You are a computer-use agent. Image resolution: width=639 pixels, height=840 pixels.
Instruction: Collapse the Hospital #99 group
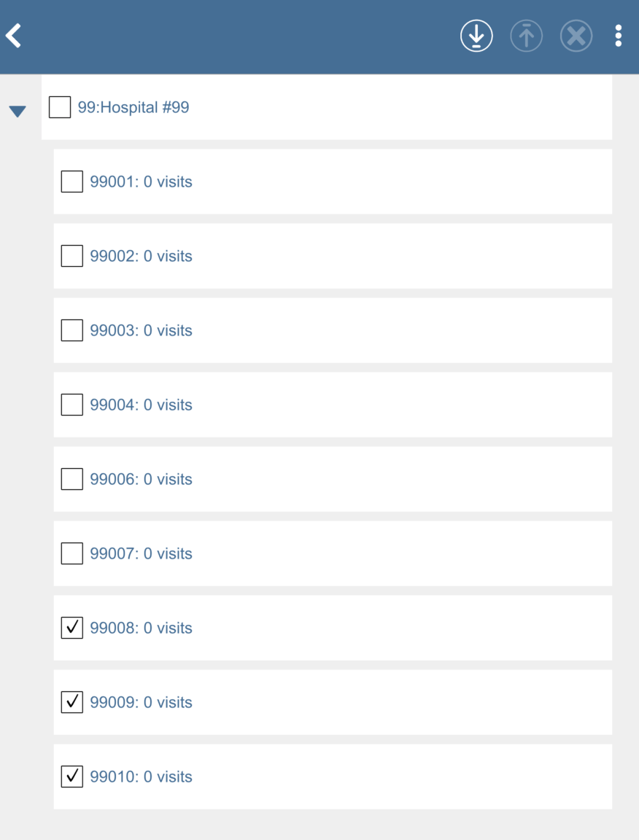pyautogui.click(x=18, y=111)
